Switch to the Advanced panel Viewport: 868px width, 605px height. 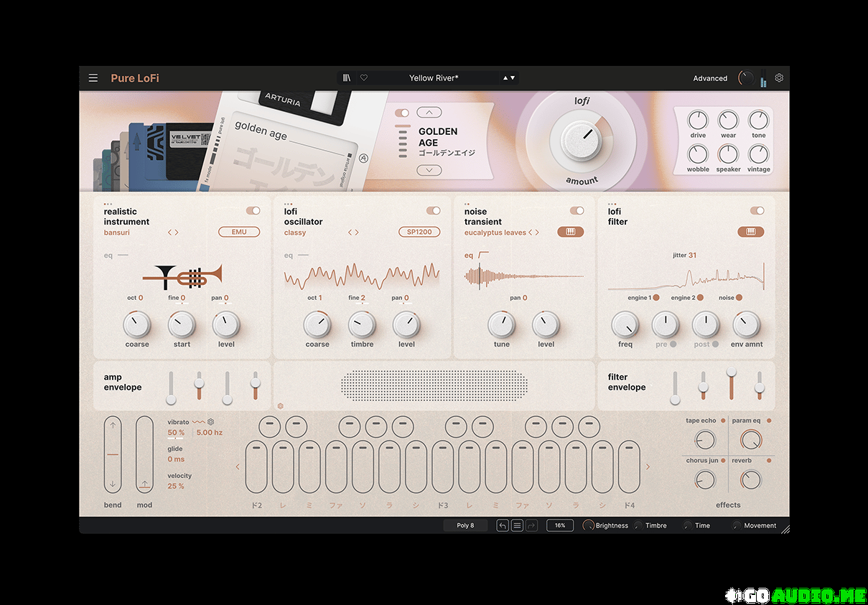[710, 78]
